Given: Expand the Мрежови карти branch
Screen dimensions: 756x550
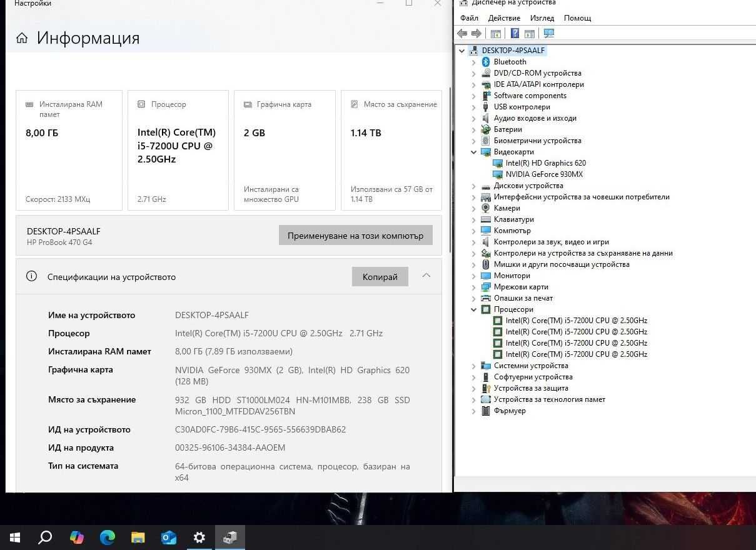Looking at the screenshot, I should [x=474, y=287].
